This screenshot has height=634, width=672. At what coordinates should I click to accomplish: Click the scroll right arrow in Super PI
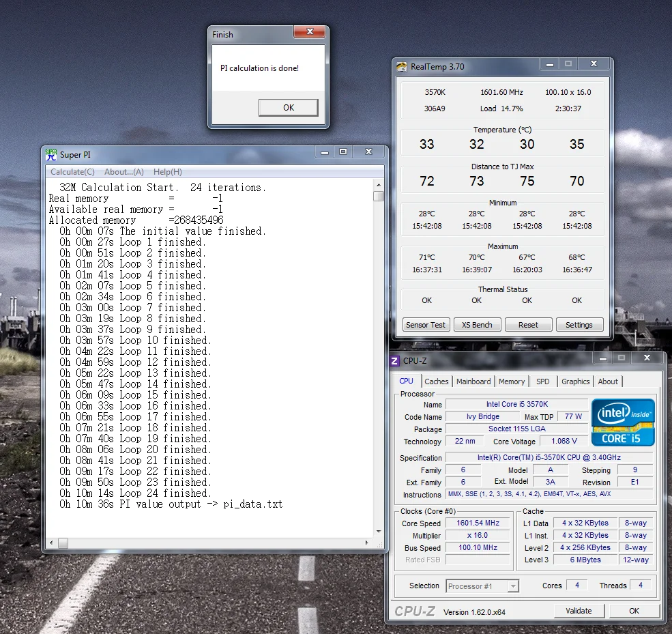tap(367, 543)
